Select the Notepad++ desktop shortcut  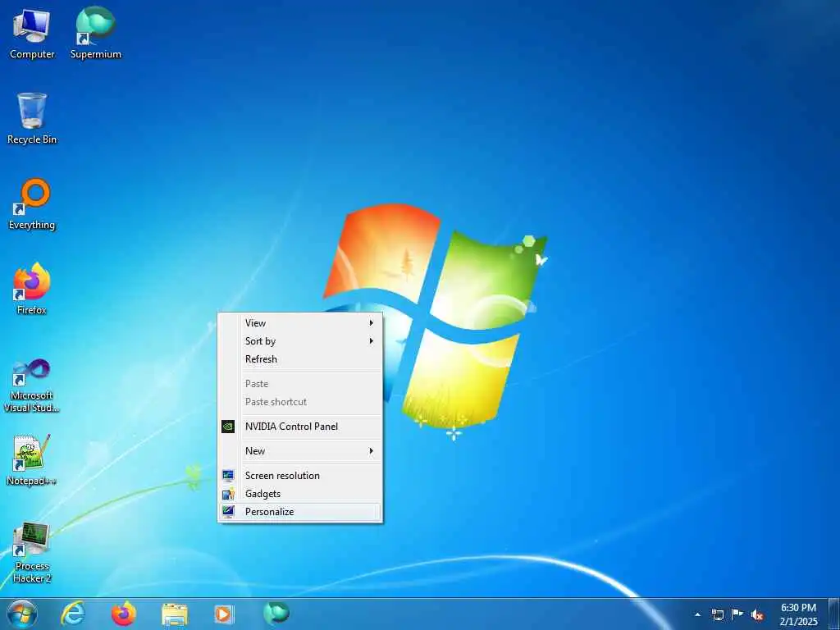tap(32, 460)
